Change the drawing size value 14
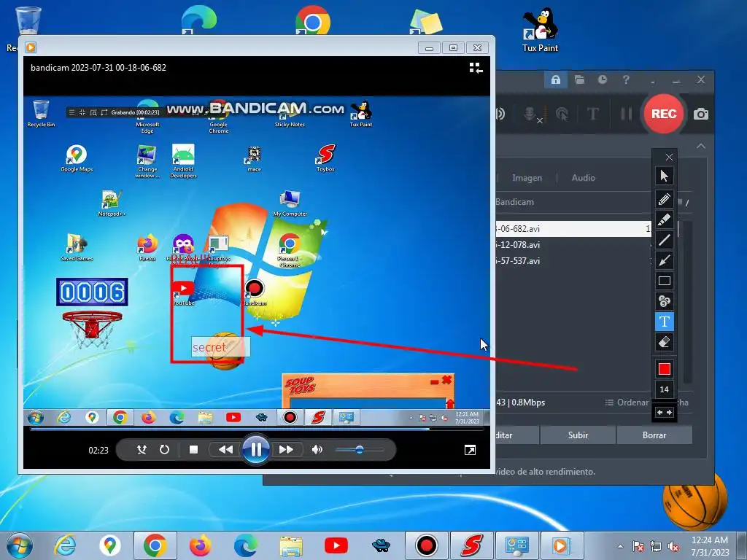The width and height of the screenshot is (747, 560). click(x=664, y=389)
